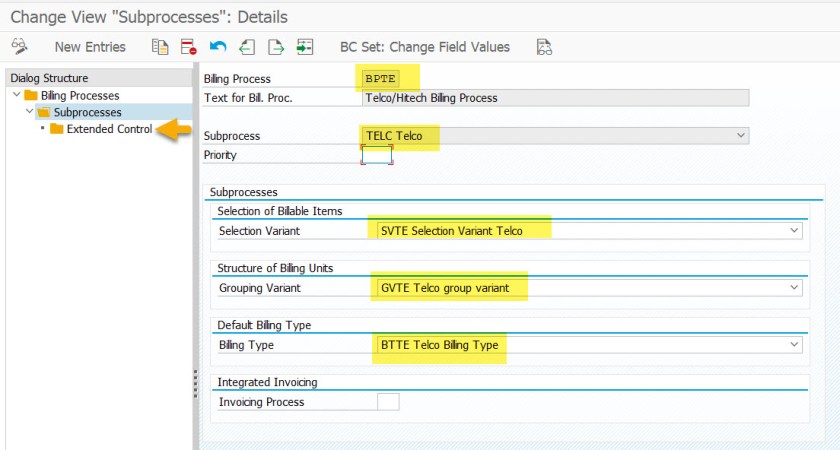Click the Invoicing Process input field
This screenshot has height=450, width=840.
[388, 402]
